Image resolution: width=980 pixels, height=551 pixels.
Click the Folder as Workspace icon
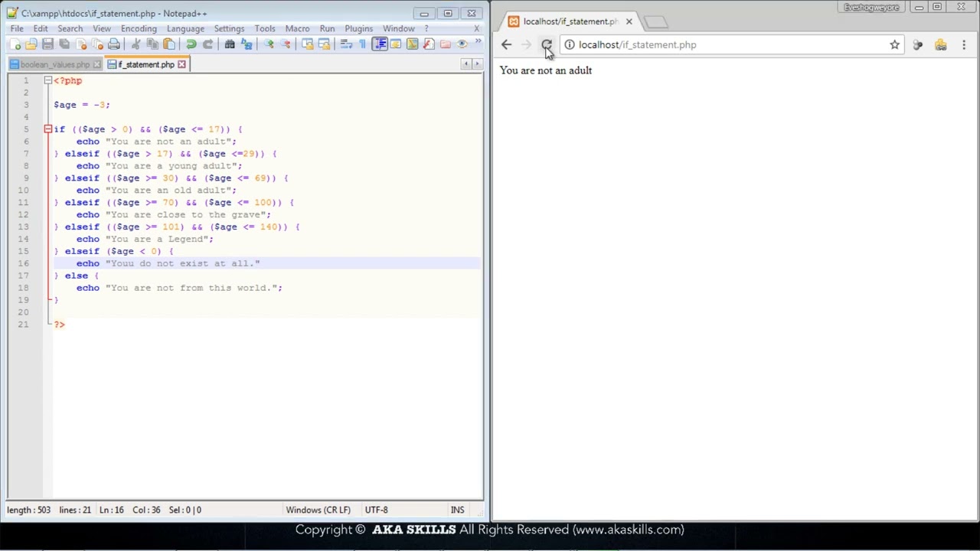point(445,44)
